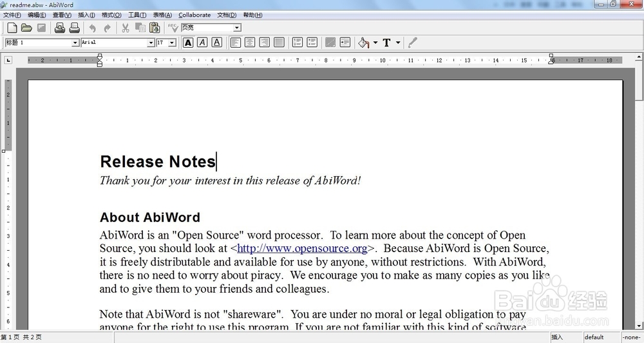Click the left indent marker on the ruler

[99, 61]
